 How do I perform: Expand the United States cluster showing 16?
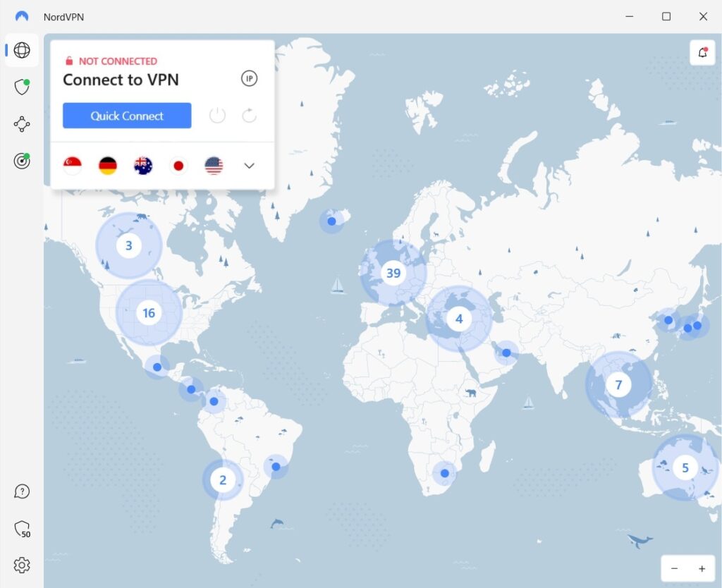coord(149,313)
